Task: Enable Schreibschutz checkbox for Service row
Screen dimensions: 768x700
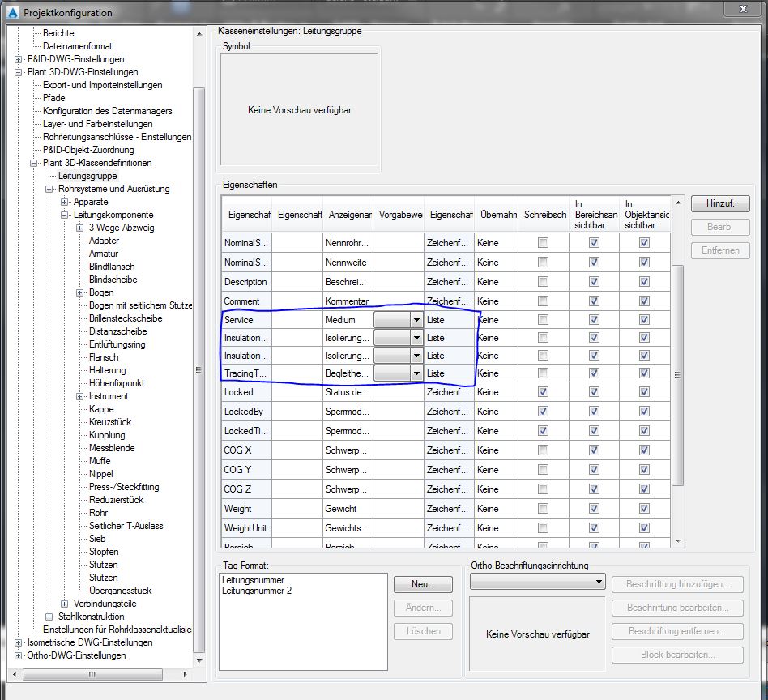Action: [x=543, y=320]
